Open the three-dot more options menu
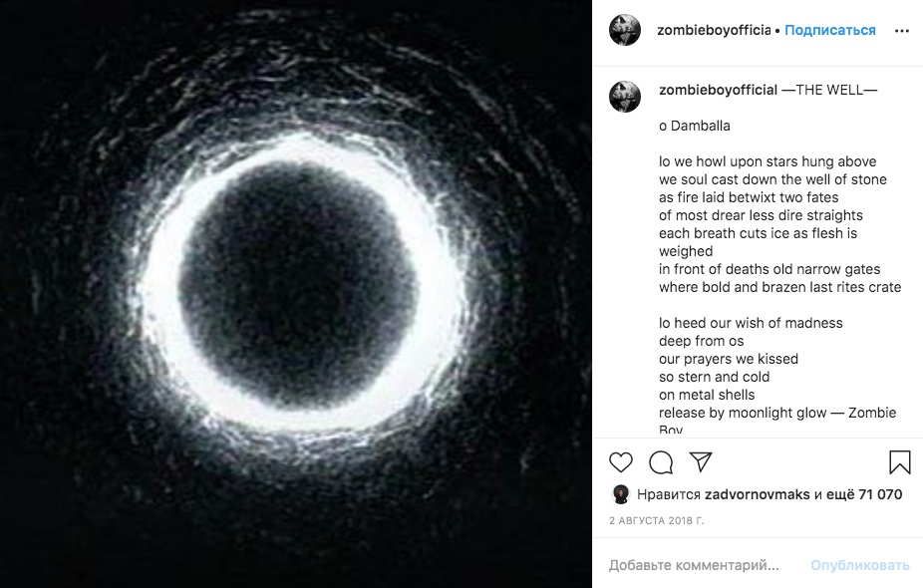This screenshot has width=923, height=588. click(901, 31)
